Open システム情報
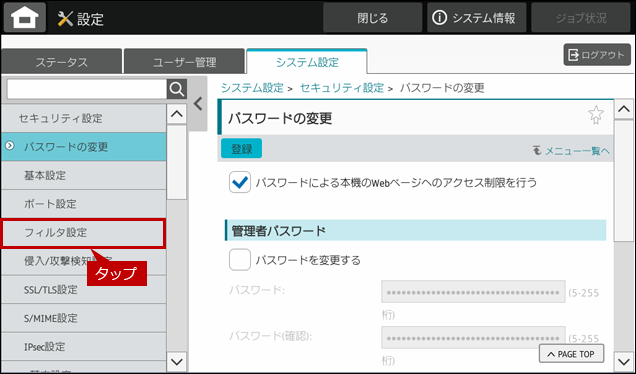The width and height of the screenshot is (636, 374). tap(477, 18)
